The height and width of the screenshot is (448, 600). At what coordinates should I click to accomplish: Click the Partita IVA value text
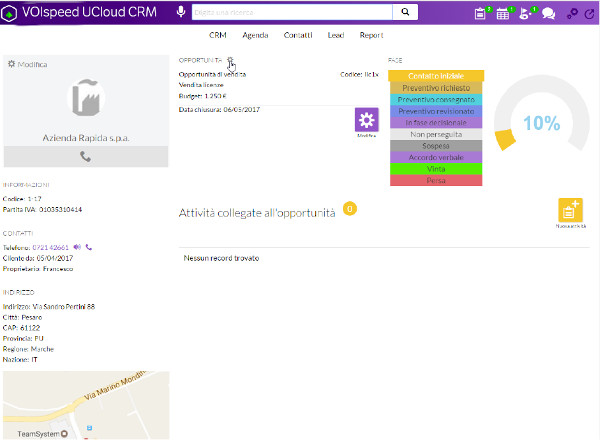coord(60,209)
